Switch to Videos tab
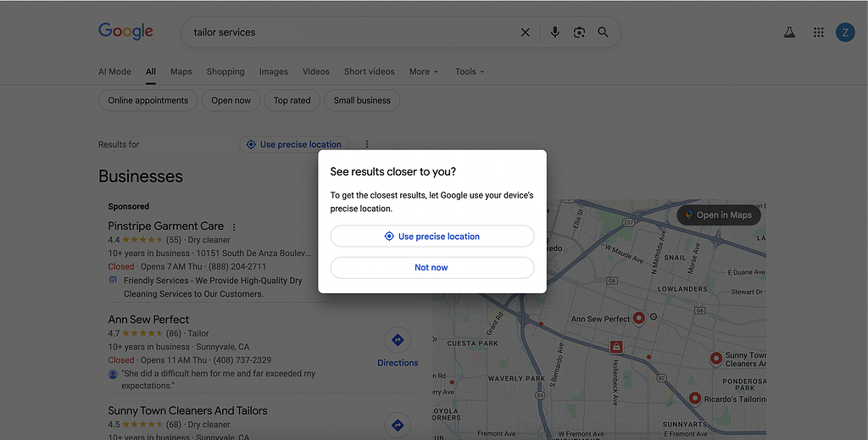Screen dimensions: 868x440 [x=316, y=71]
